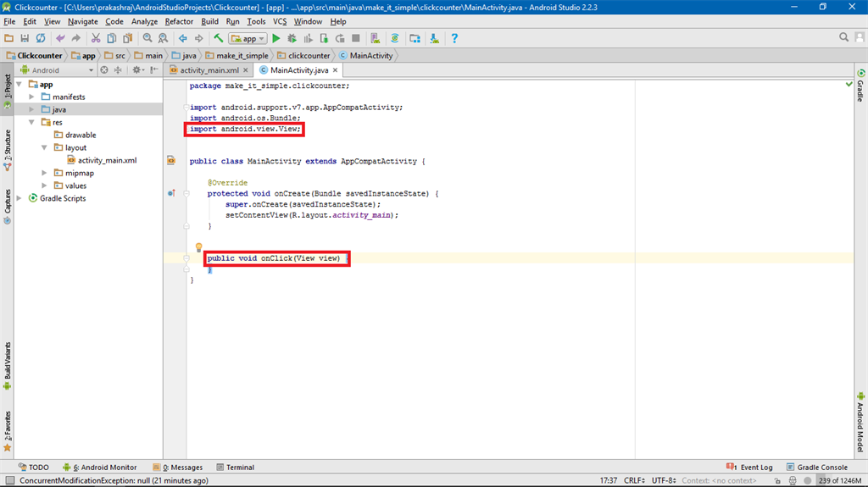Toggle the Project tool window sidebar button
868x487 pixels.
coord(7,90)
